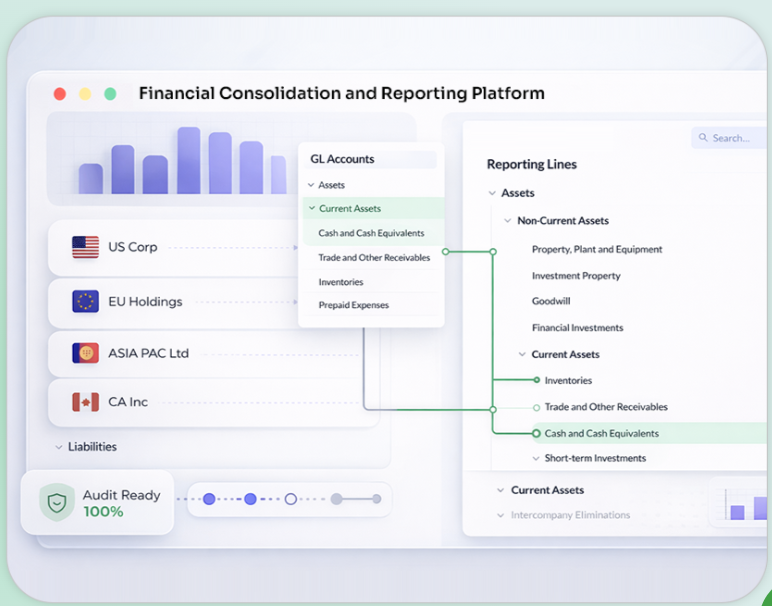The height and width of the screenshot is (606, 772).
Task: Click the EU flag icon
Action: click(85, 301)
